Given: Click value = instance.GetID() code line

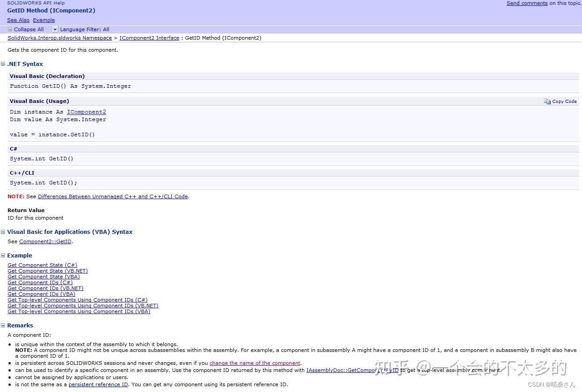Looking at the screenshot, I should (x=53, y=135).
